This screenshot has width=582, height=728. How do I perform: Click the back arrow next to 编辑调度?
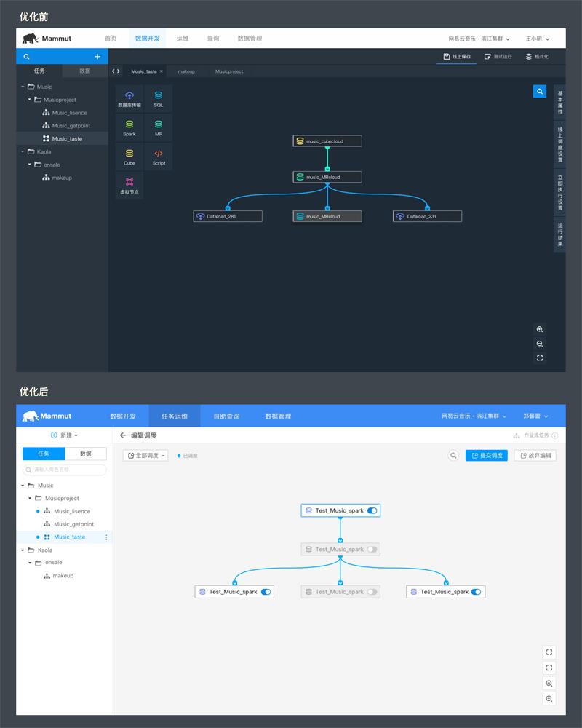tap(122, 435)
